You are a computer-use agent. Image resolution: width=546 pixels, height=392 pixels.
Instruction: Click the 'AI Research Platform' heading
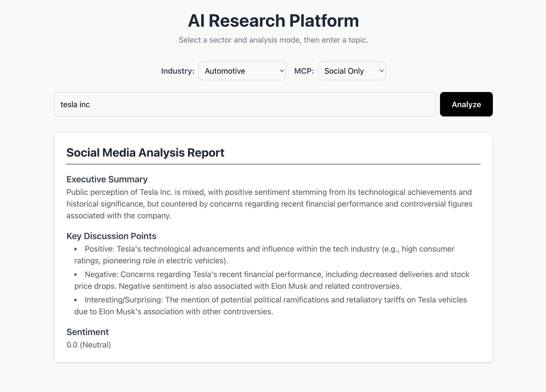point(273,21)
